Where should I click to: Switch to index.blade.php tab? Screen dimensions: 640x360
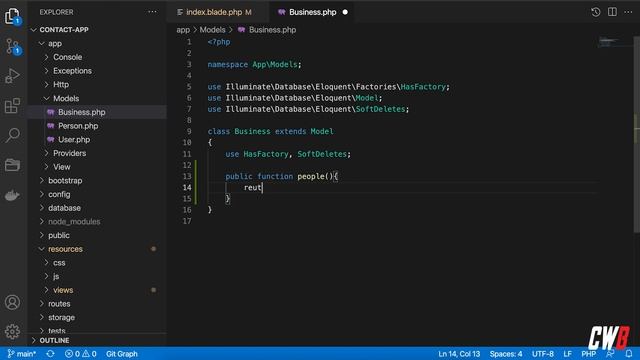coord(219,12)
